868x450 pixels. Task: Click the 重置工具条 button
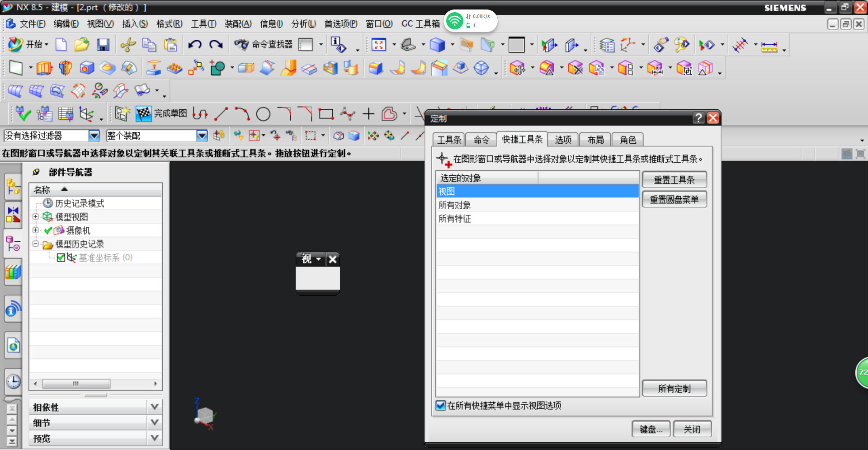click(674, 180)
